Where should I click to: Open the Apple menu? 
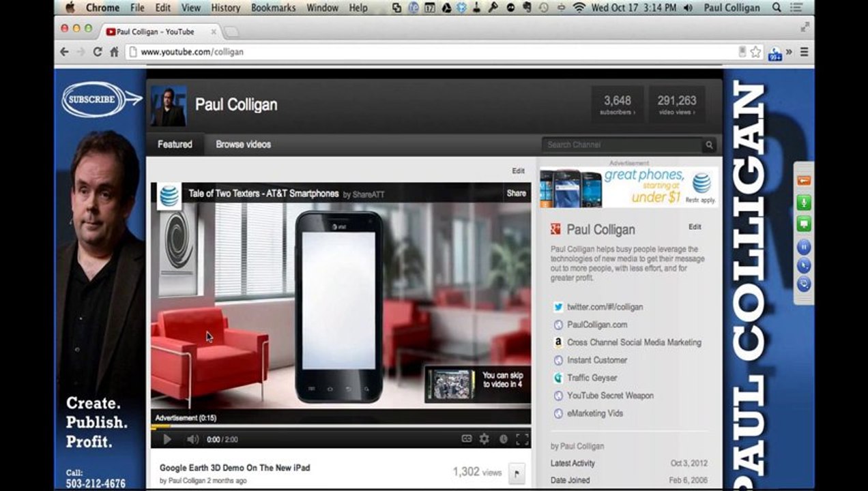tap(70, 8)
